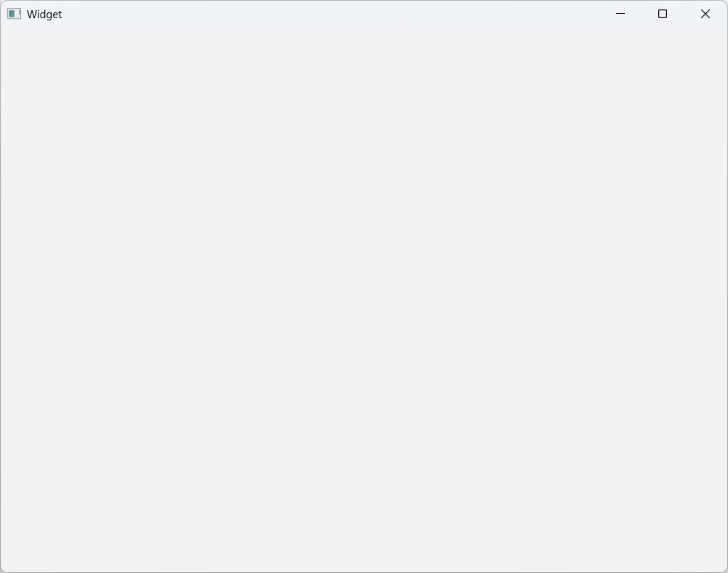Expand Widget window to full screen
The height and width of the screenshot is (573, 728).
tap(663, 14)
